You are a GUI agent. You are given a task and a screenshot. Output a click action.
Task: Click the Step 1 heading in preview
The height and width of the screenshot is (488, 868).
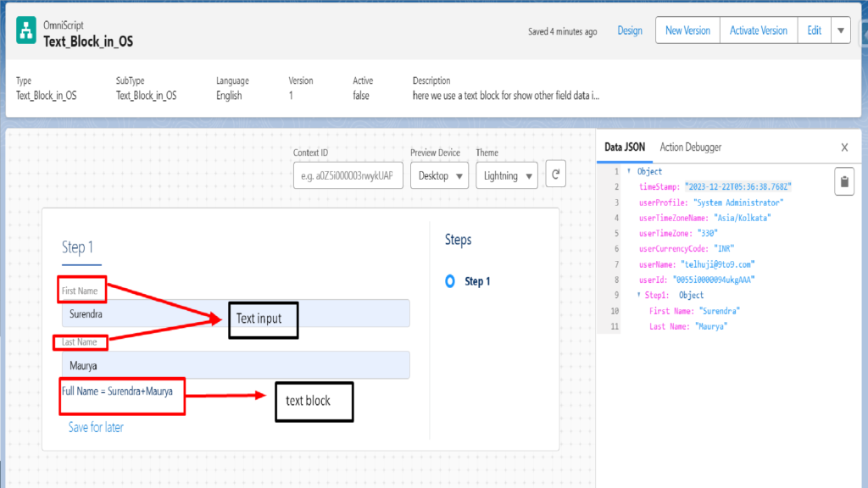tap(77, 247)
